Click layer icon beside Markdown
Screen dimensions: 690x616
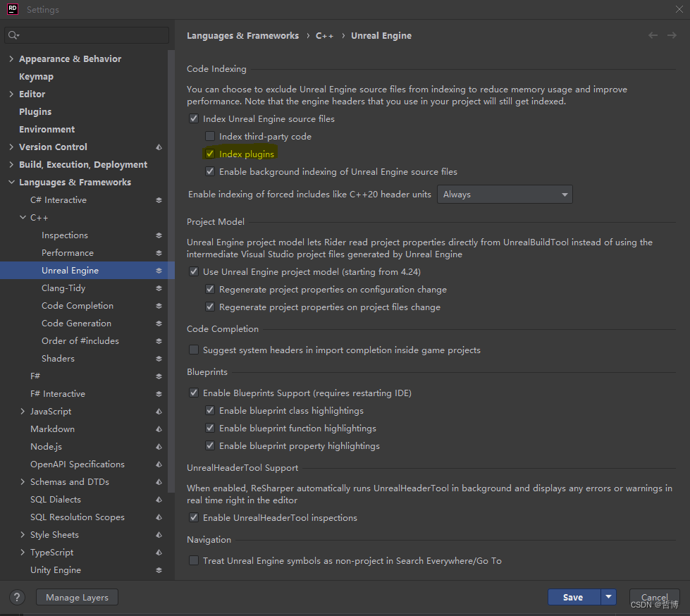159,429
